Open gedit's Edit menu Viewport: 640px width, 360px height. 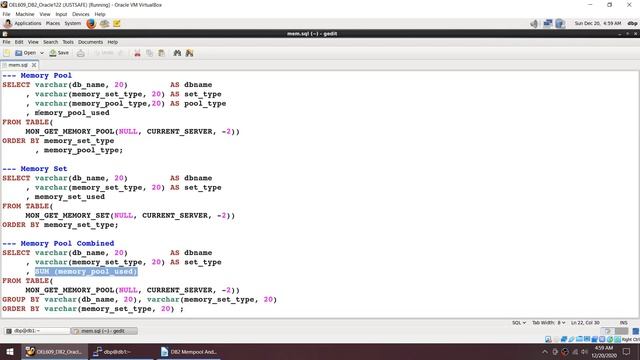pos(19,42)
